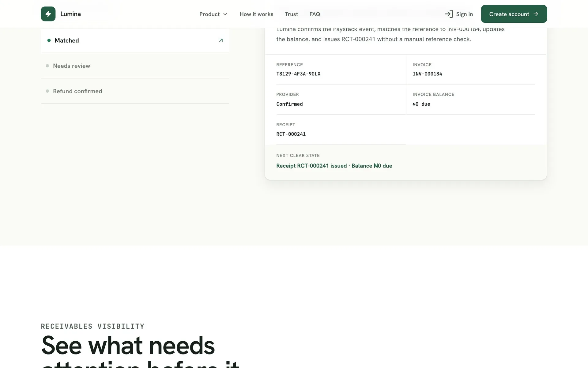588x368 pixels.
Task: Select the Matched state tab
Action: (135, 40)
